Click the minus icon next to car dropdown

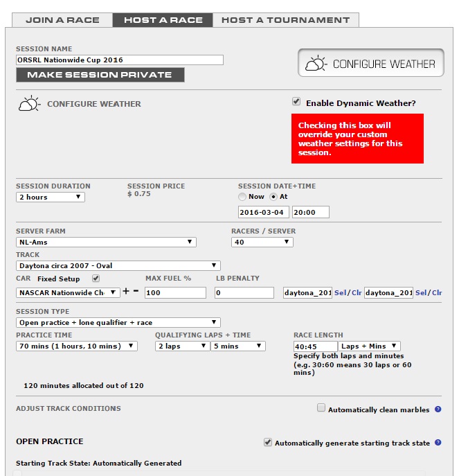[x=136, y=292]
